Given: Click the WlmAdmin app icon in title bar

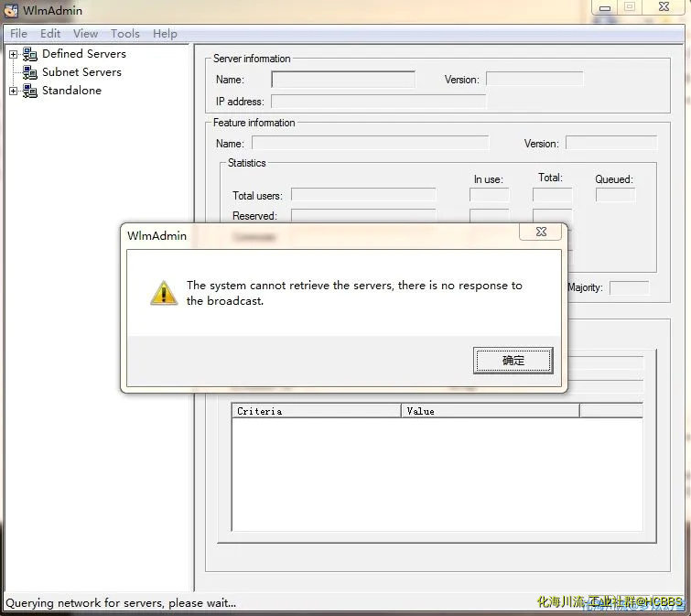Looking at the screenshot, I should (11, 11).
